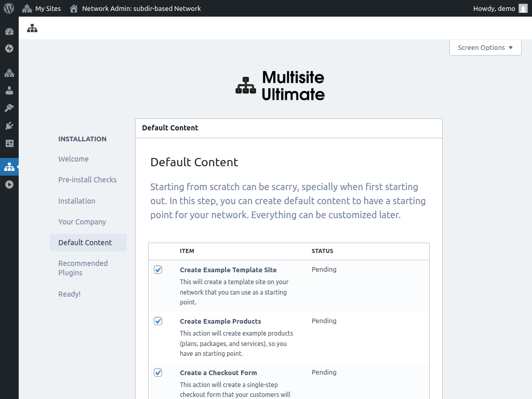Go to the Pre-install Checks step

pyautogui.click(x=87, y=179)
